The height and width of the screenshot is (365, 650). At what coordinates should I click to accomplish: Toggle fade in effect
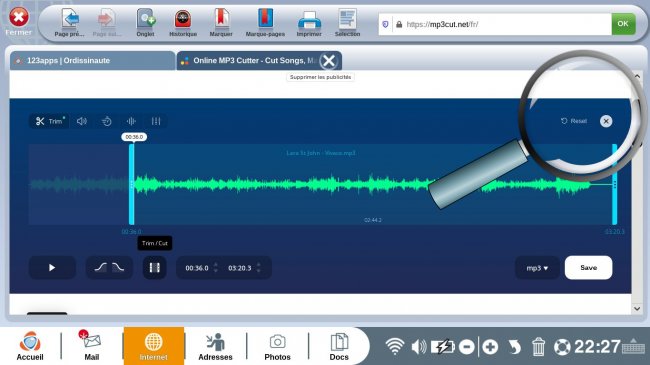(100, 268)
